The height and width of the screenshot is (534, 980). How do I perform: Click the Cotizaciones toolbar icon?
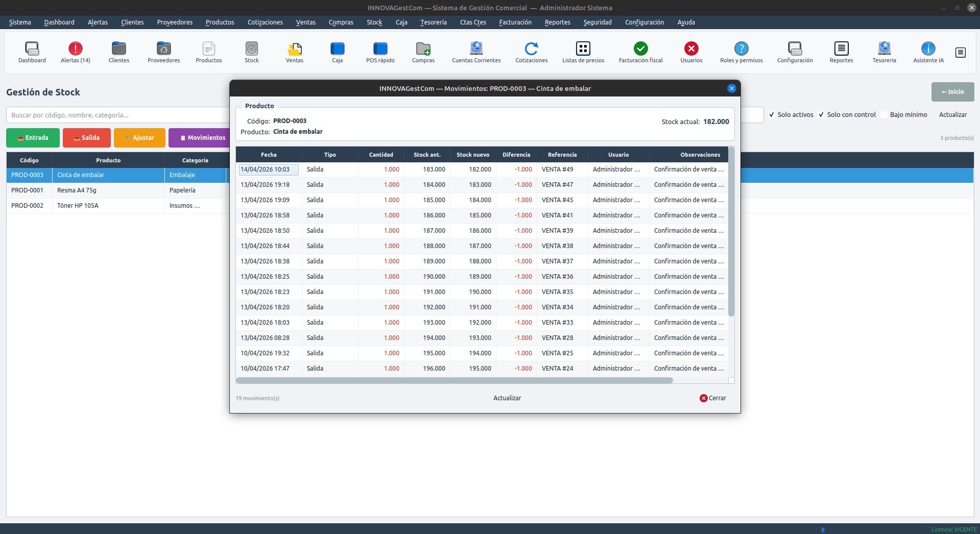[531, 52]
